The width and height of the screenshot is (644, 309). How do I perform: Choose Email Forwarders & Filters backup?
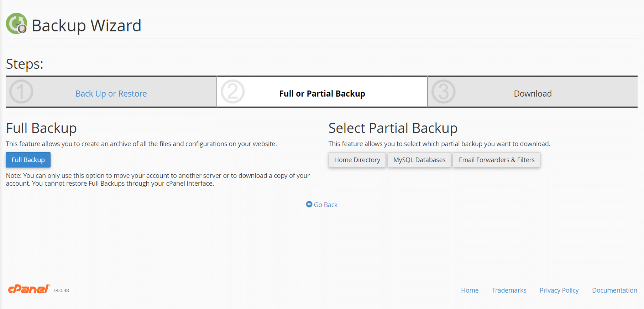497,160
